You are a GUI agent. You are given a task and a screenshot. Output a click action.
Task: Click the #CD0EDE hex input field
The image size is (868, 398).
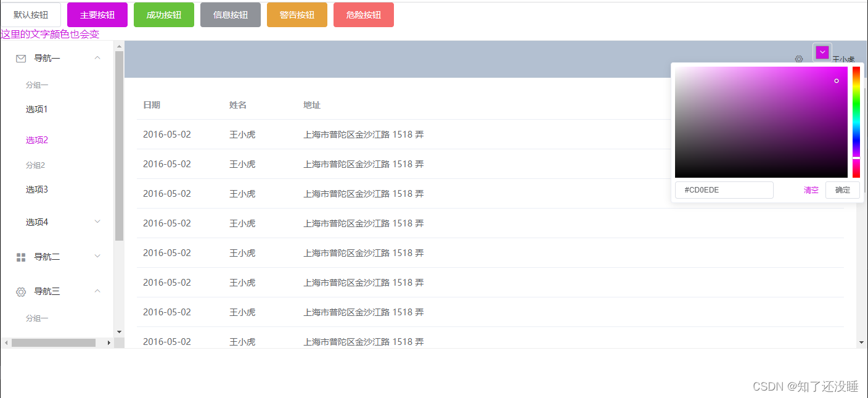coord(724,190)
